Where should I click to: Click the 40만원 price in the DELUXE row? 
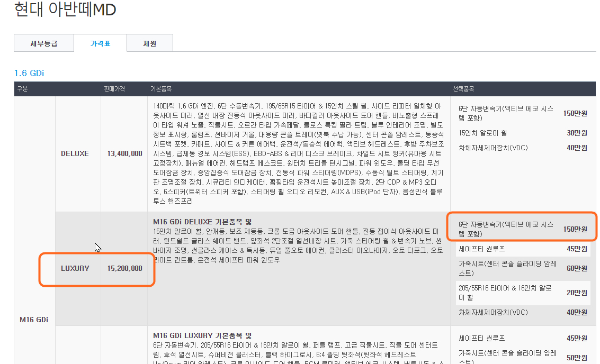(x=577, y=148)
